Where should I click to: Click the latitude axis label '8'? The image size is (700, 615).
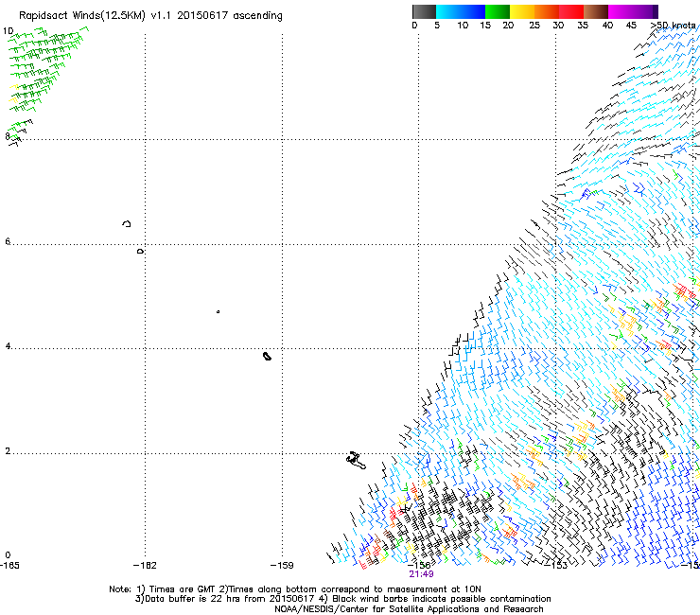tap(8, 136)
